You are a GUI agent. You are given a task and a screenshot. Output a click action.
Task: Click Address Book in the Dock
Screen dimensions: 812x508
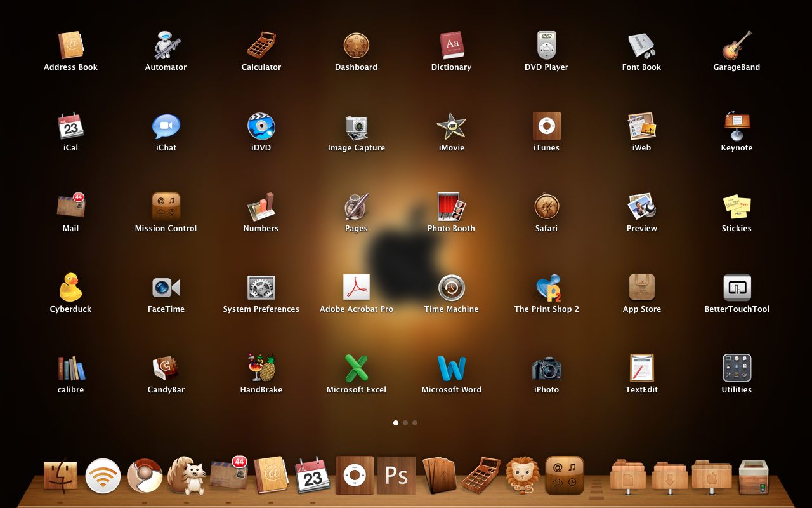(271, 475)
